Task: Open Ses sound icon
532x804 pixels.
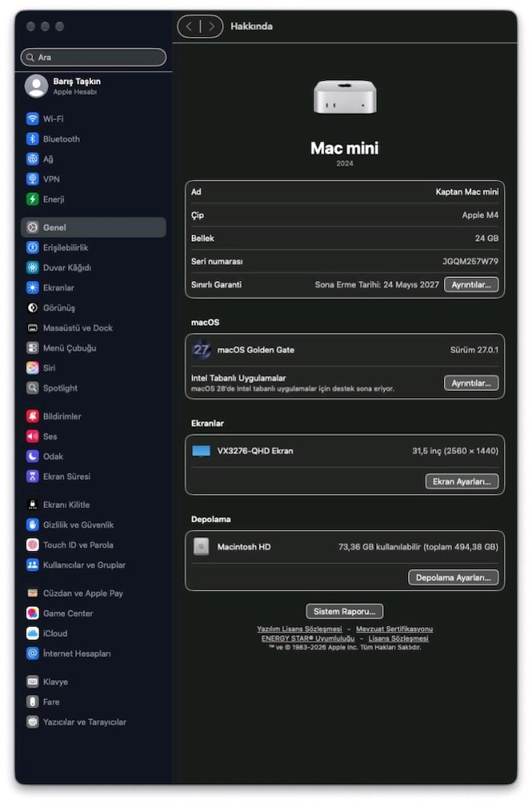Action: (32, 437)
